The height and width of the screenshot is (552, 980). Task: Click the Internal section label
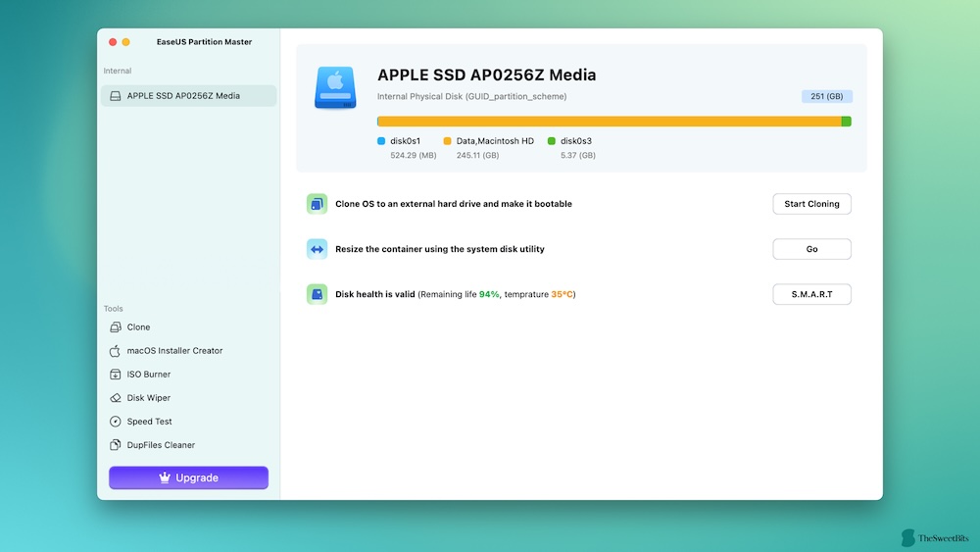click(x=118, y=71)
